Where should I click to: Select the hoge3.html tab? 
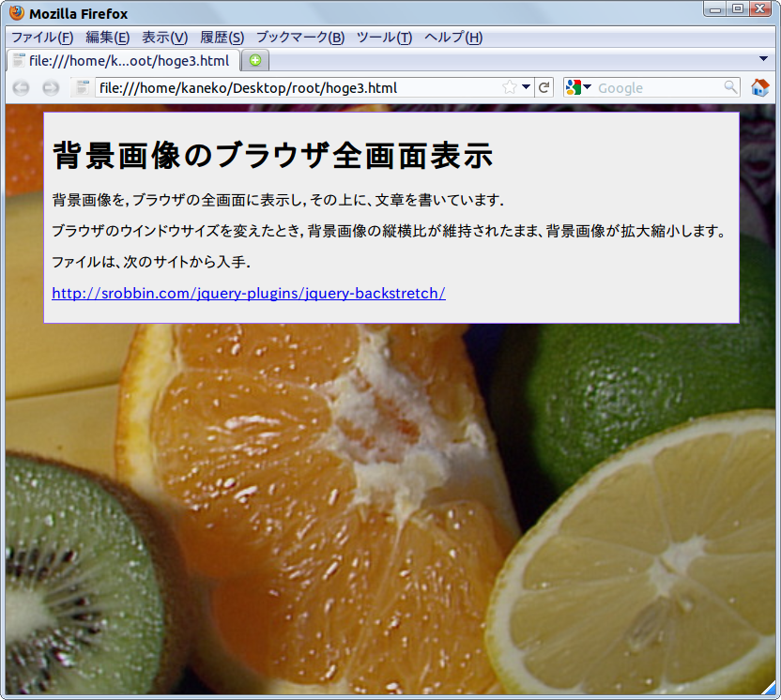[124, 60]
